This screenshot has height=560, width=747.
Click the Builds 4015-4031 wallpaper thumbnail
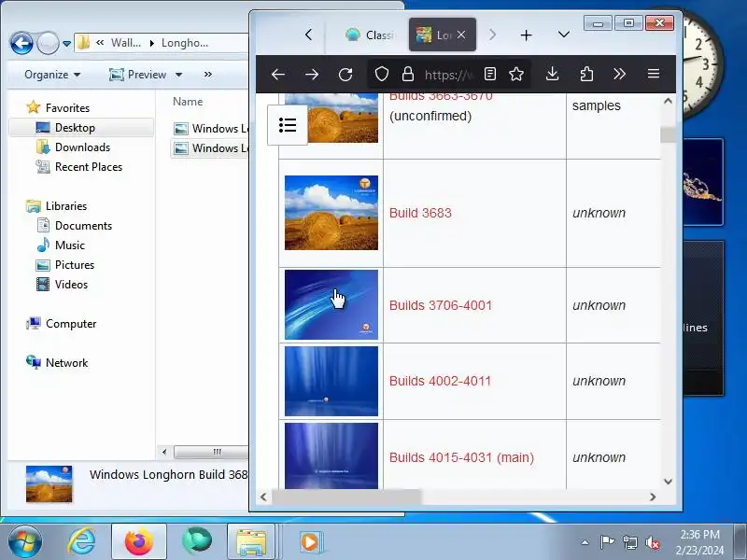coord(331,455)
